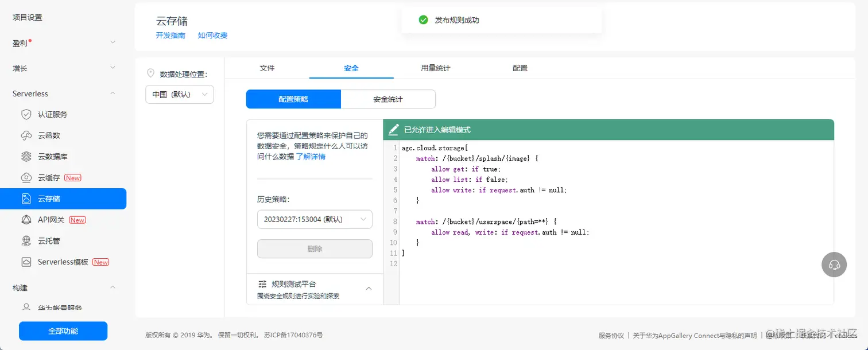Open the 中国 (默认) location dropdown
This screenshot has height=350, width=868.
click(x=180, y=95)
